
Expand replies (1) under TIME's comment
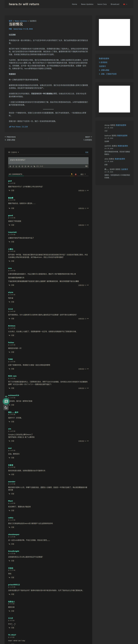83,369
